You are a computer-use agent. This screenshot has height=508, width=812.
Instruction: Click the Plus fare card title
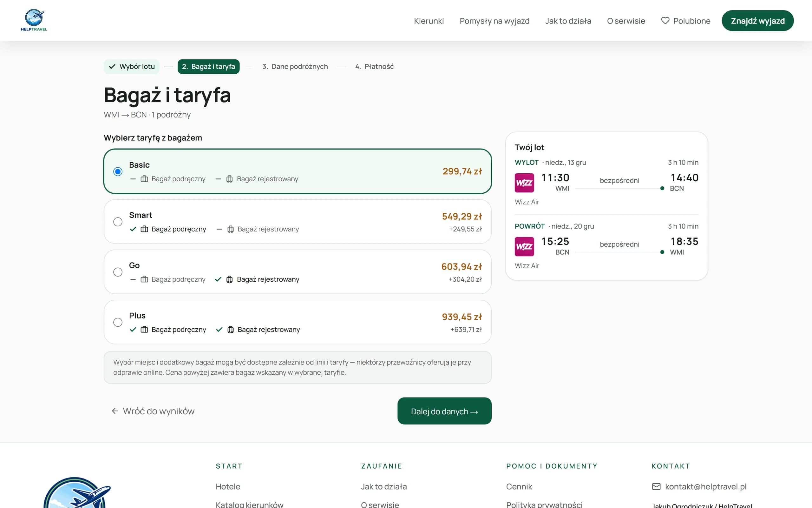click(x=137, y=316)
